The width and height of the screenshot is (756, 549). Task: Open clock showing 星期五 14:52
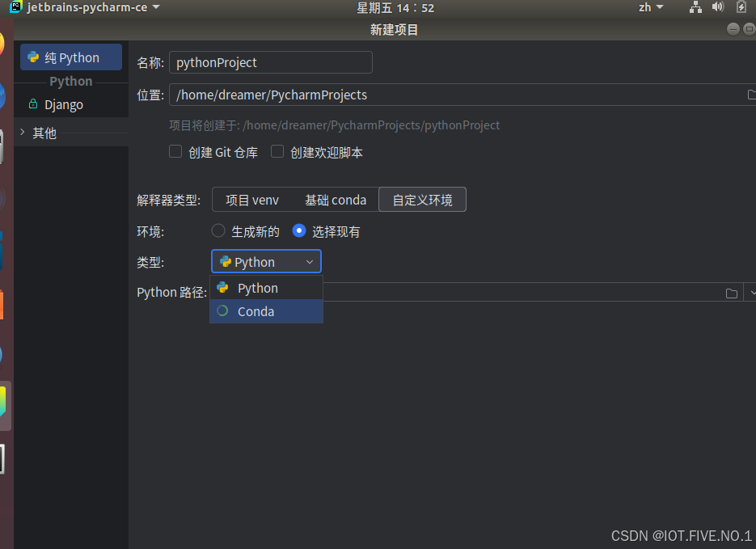pyautogui.click(x=395, y=8)
